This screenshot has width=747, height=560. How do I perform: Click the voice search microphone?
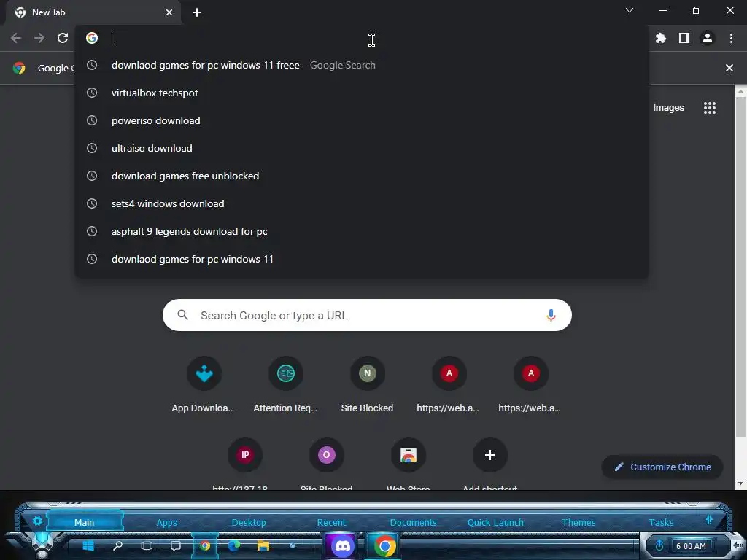pyautogui.click(x=551, y=315)
